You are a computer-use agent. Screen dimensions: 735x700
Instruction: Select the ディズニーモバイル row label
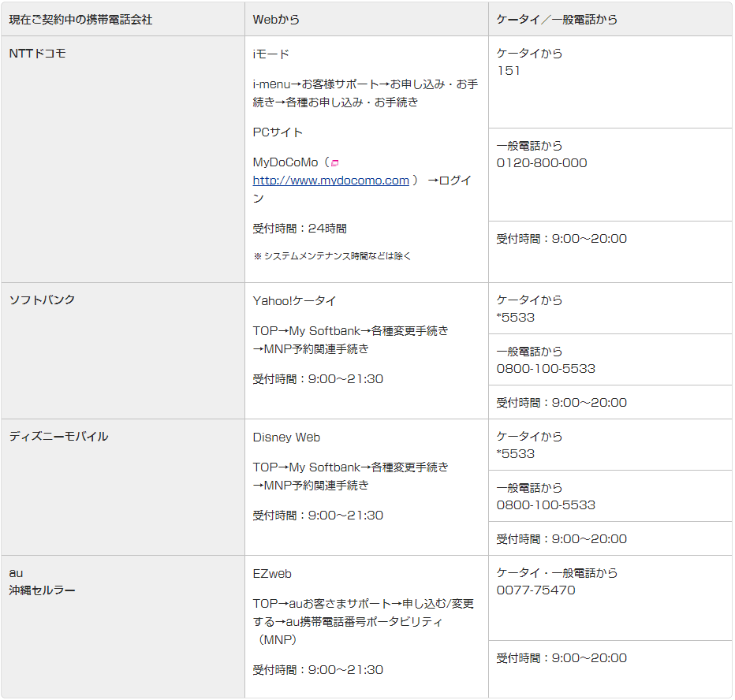click(58, 437)
